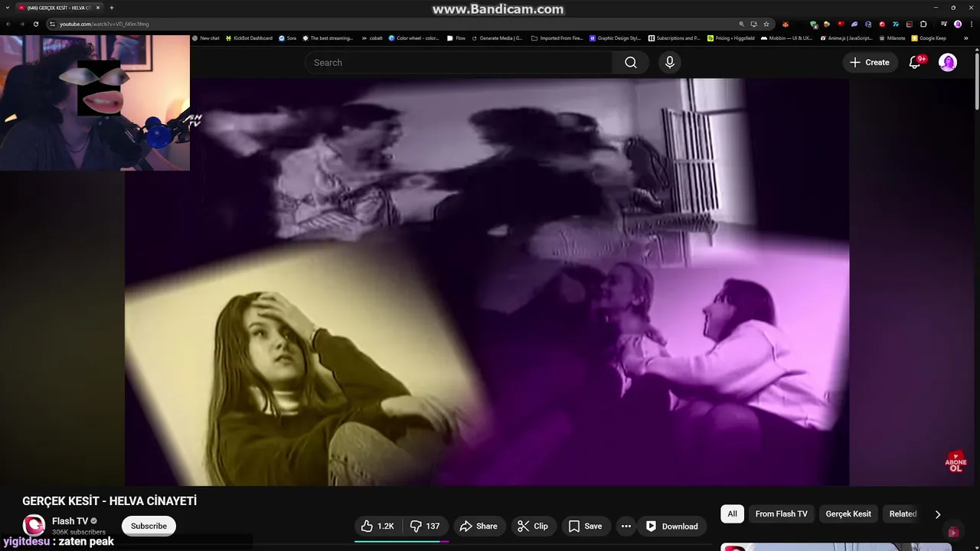This screenshot has width=980, height=551.
Task: Open the YouTube account avatar menu
Action: [x=948, y=62]
